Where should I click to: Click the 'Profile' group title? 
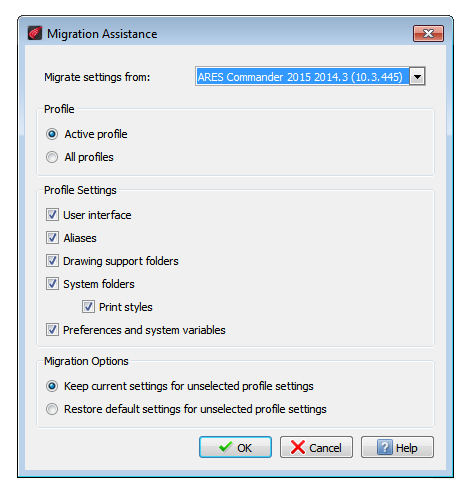tap(59, 109)
